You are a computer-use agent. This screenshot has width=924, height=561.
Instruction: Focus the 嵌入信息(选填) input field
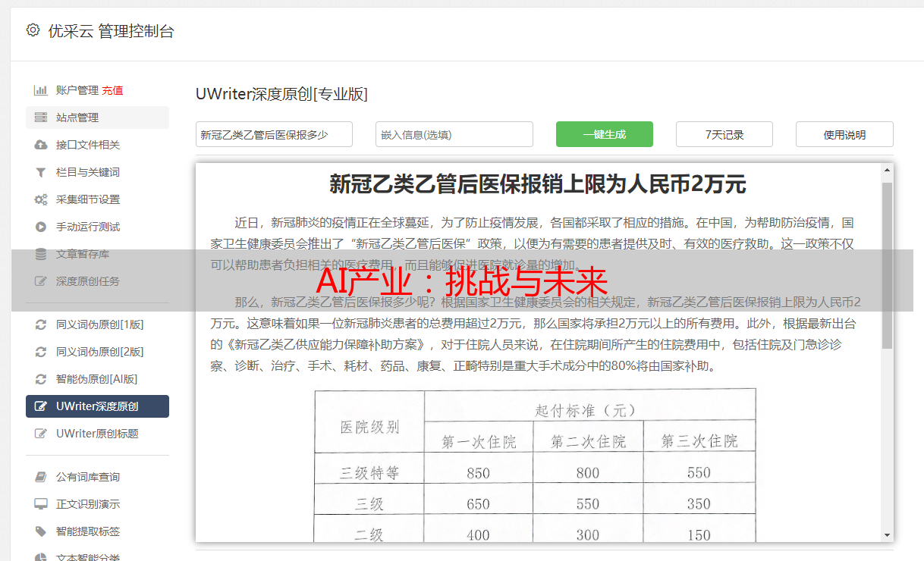454,134
